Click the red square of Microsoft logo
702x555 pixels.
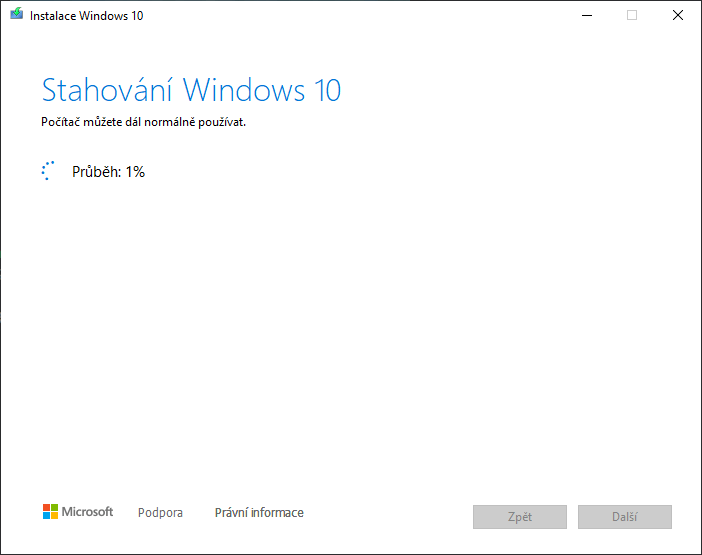[46, 508]
